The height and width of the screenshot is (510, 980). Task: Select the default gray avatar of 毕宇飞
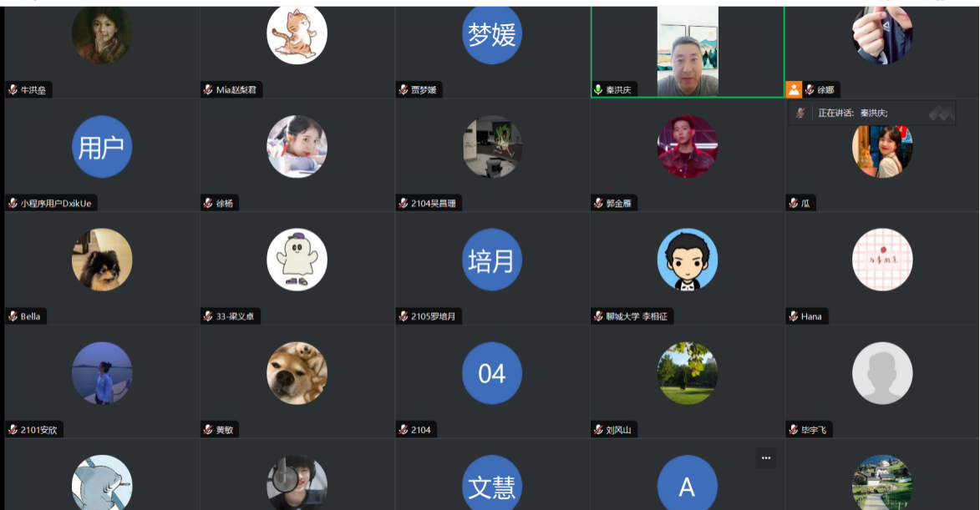coord(882,373)
